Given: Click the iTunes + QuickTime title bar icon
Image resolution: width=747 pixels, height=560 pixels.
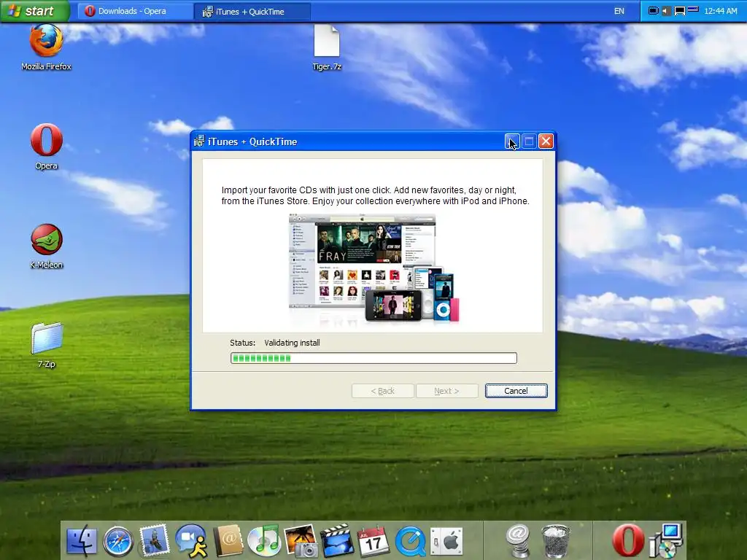Looking at the screenshot, I should (x=199, y=141).
